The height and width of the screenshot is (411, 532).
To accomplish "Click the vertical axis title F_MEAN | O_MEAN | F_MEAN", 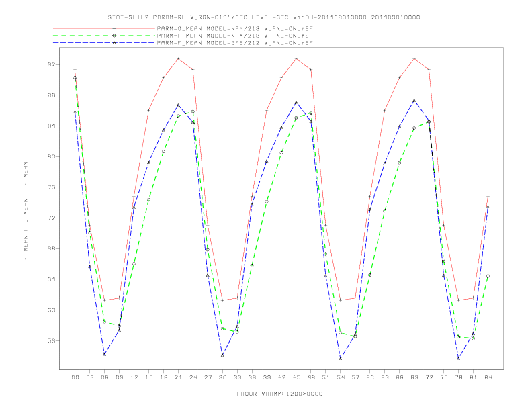I will (x=26, y=211).
